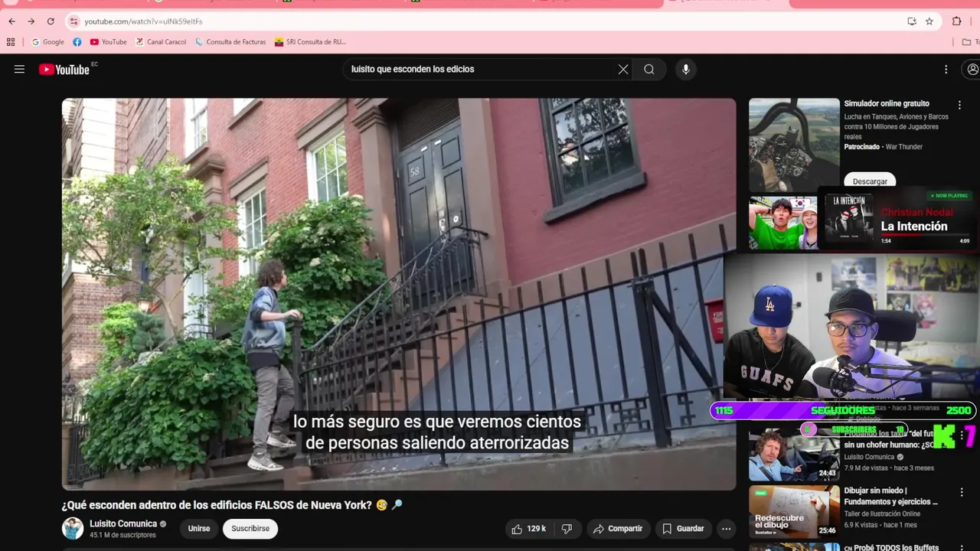The image size is (980, 551).
Task: Like the video with thumbs up
Action: click(529, 529)
